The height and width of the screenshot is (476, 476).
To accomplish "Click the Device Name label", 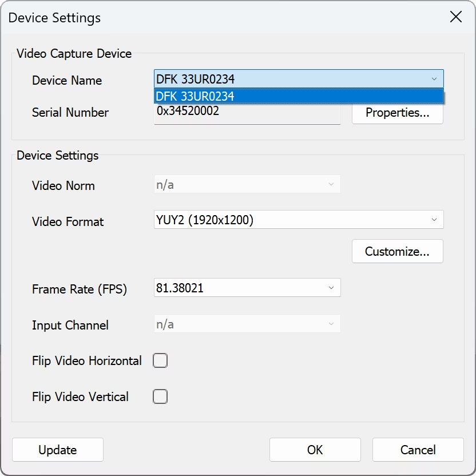I will click(x=67, y=81).
